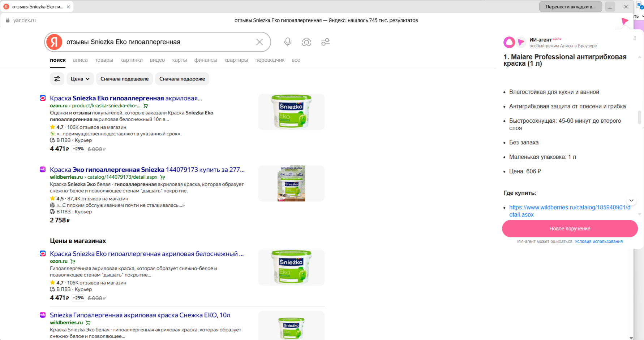Open the wildberries catalog link in agent panel
The image size is (644, 340).
570,211
